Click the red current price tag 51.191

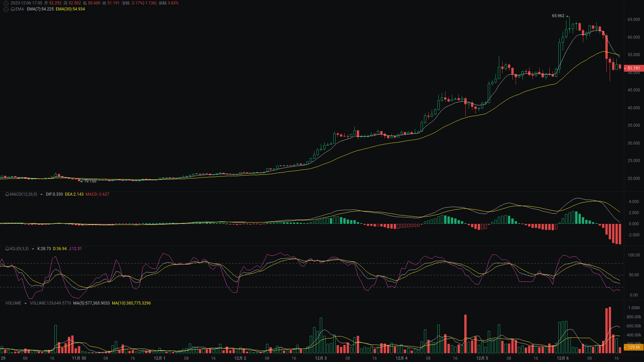pos(634,68)
